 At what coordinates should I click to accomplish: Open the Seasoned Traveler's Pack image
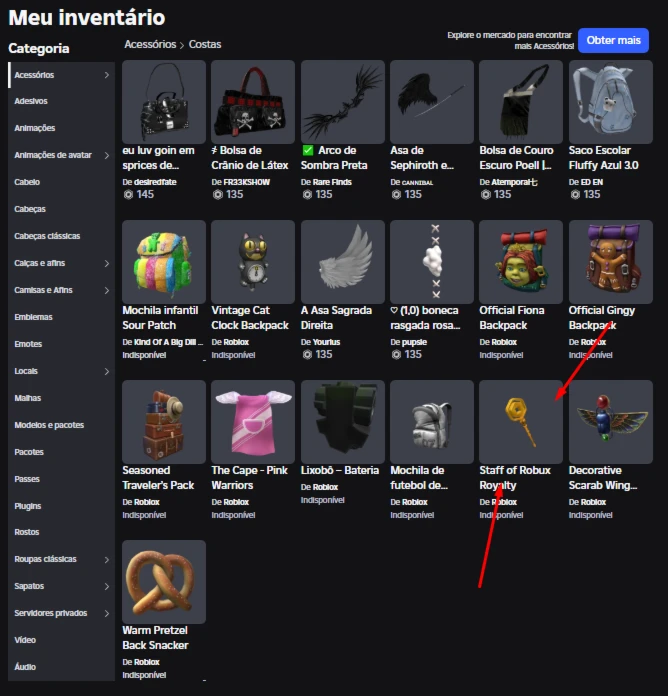(164, 422)
